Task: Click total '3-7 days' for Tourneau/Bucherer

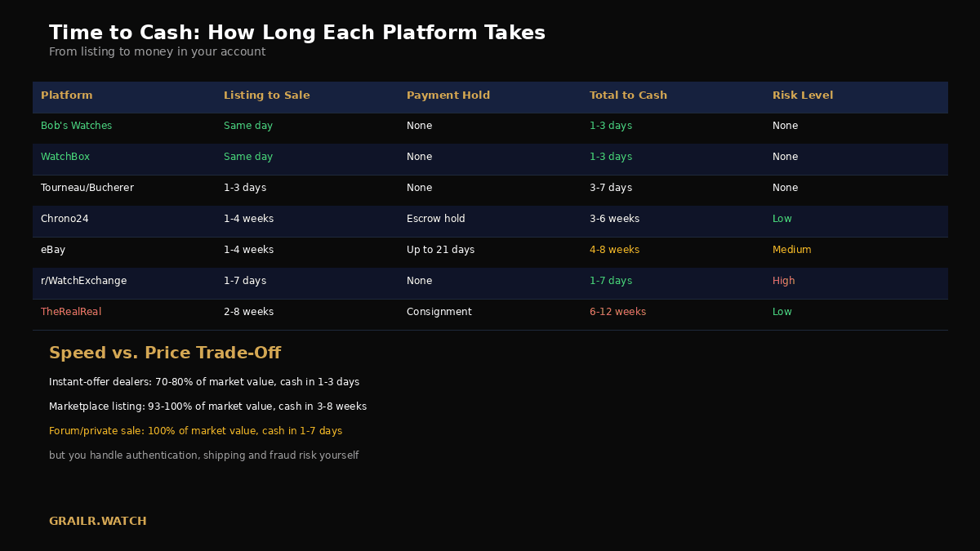Action: tap(611, 188)
